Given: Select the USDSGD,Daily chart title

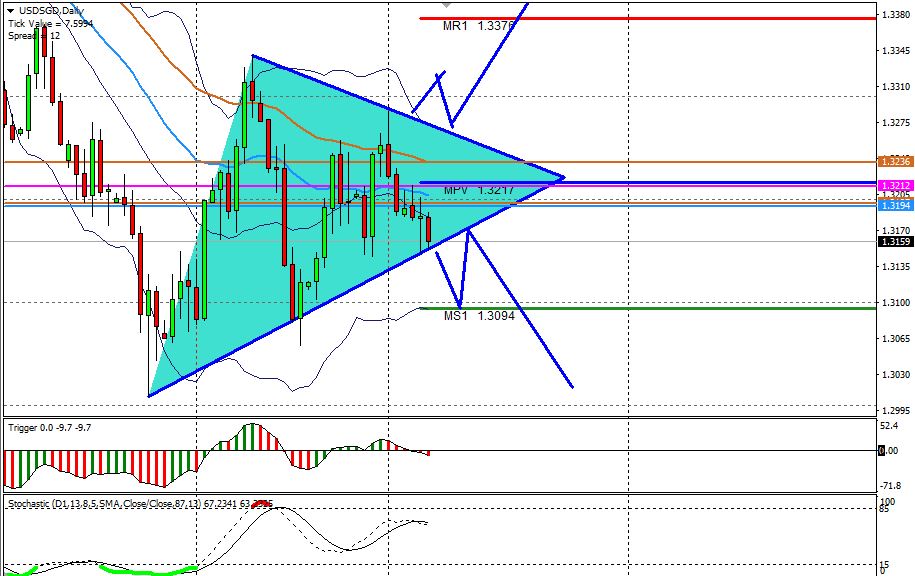Looking at the screenshot, I should click(x=51, y=11).
